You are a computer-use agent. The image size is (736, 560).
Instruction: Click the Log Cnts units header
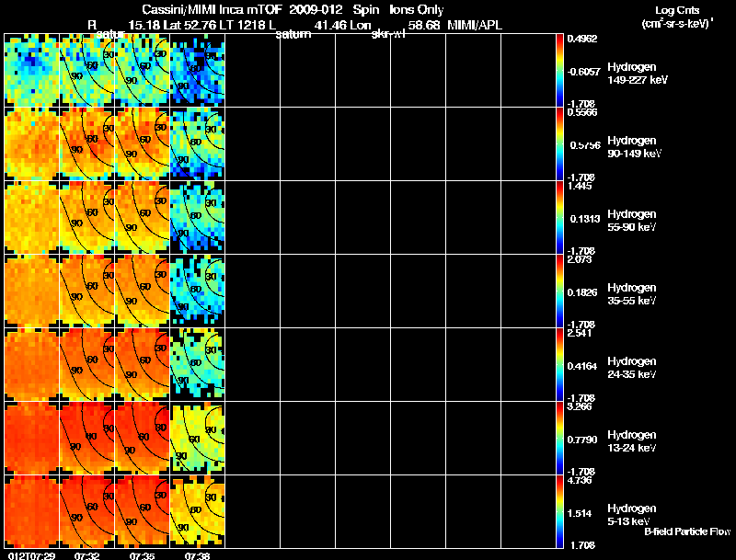pos(677,17)
